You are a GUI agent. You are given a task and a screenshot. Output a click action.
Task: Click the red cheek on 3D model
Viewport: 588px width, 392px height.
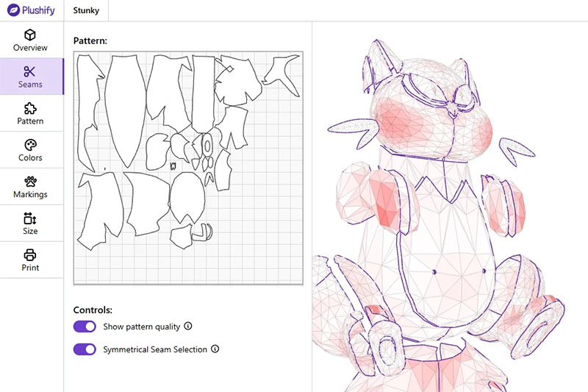pos(399,121)
